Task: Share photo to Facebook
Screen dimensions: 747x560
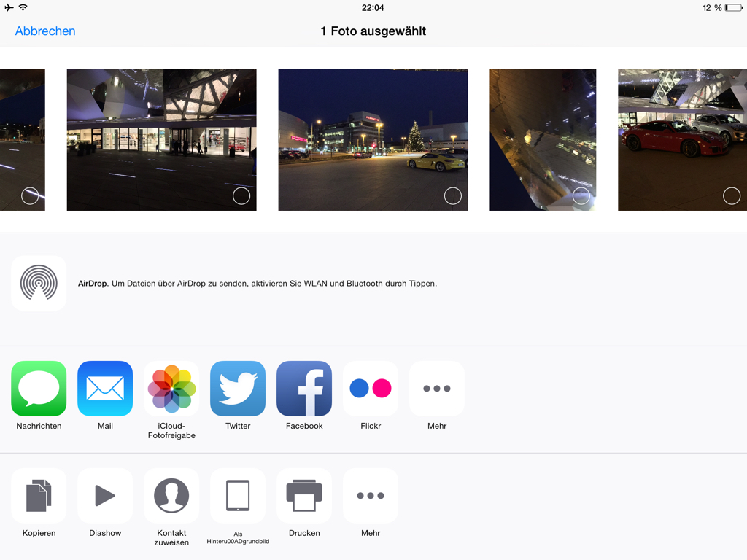Action: [x=304, y=389]
